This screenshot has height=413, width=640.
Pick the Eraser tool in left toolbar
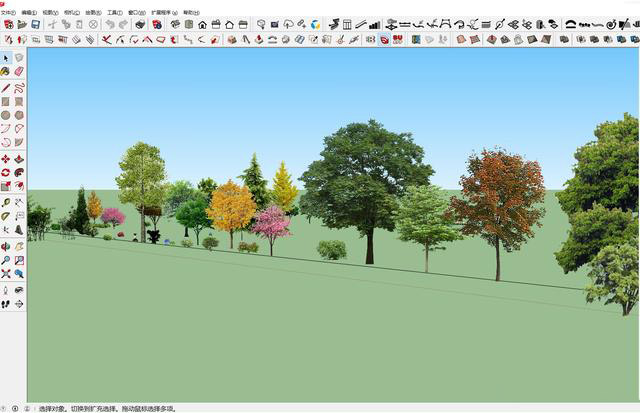[19, 72]
